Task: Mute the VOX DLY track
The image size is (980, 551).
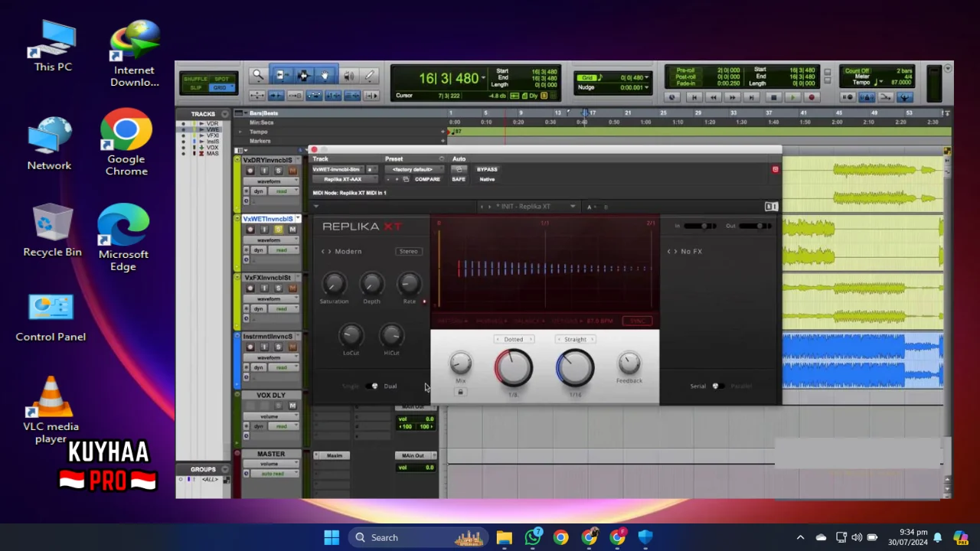Action: (x=292, y=406)
